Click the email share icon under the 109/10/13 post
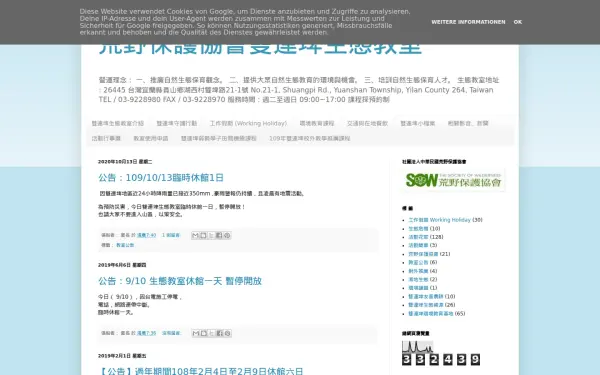Viewport: 600px width, 375px height. coord(195,235)
